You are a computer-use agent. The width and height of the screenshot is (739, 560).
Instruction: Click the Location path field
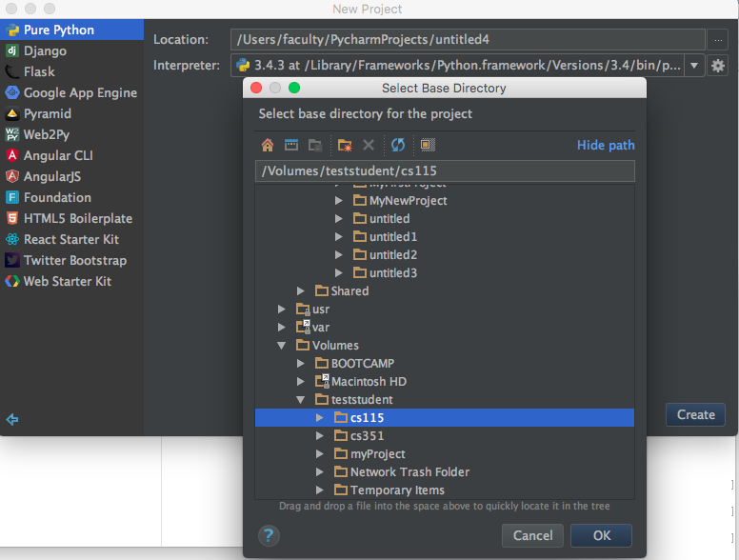coord(468,40)
